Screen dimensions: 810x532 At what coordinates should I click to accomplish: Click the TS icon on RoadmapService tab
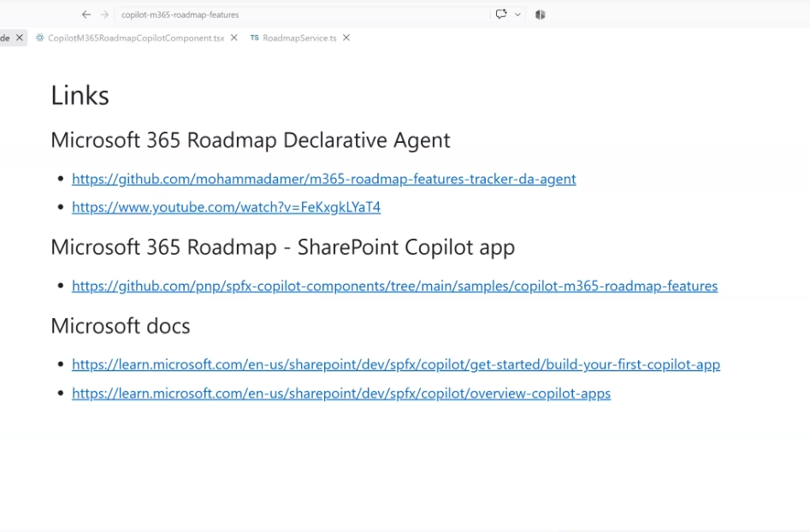[x=254, y=38]
